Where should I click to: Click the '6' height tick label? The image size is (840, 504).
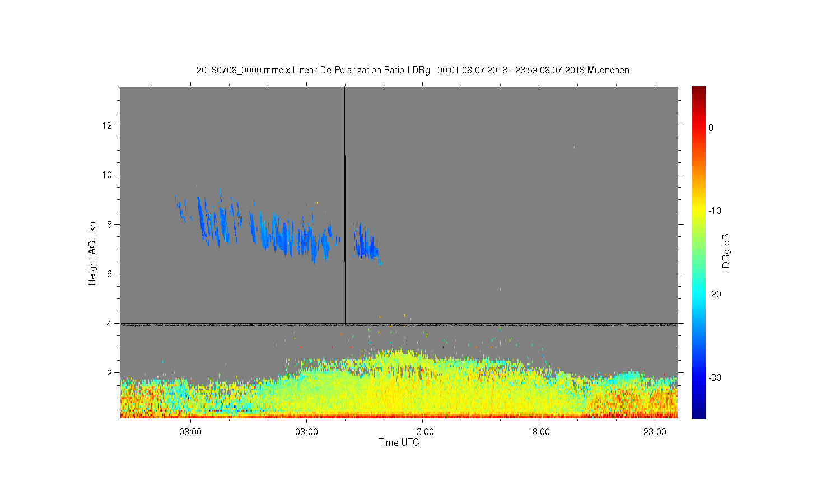(x=111, y=274)
